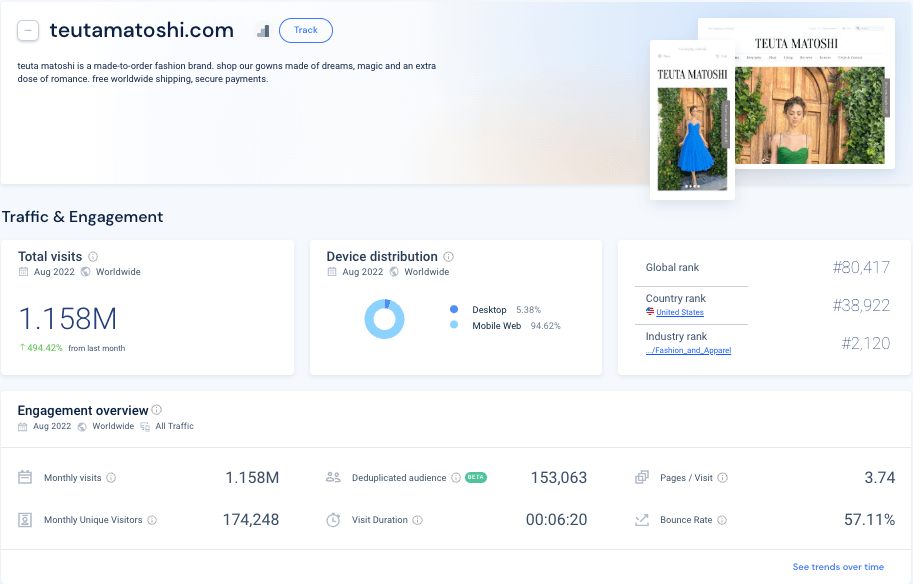Click globe icon in Engagement overview filters
Image resolution: width=913 pixels, height=584 pixels.
tap(82, 426)
